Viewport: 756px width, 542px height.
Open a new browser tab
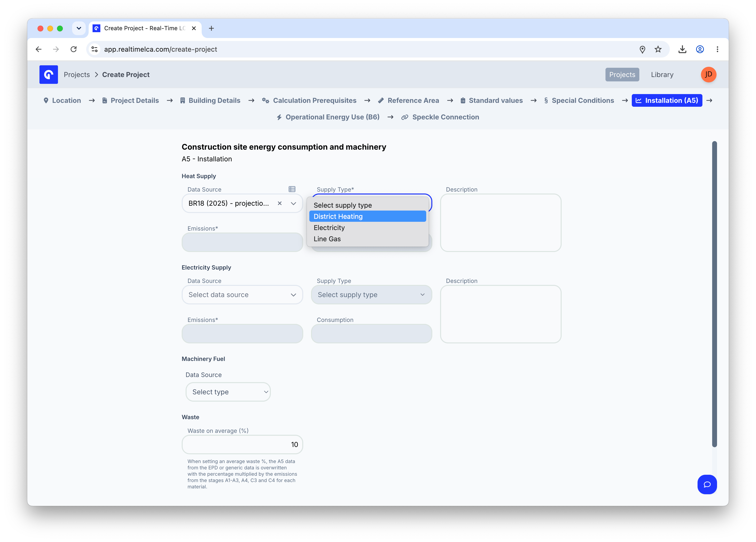pyautogui.click(x=211, y=28)
